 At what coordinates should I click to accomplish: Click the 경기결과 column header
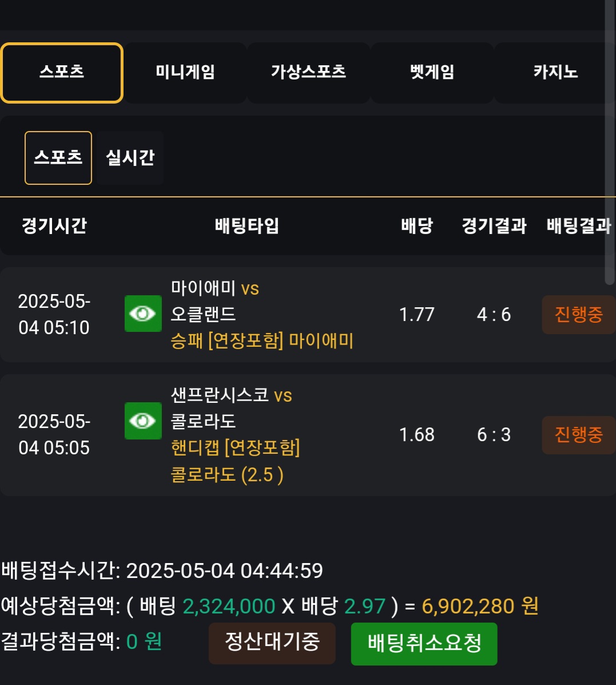[x=494, y=225]
